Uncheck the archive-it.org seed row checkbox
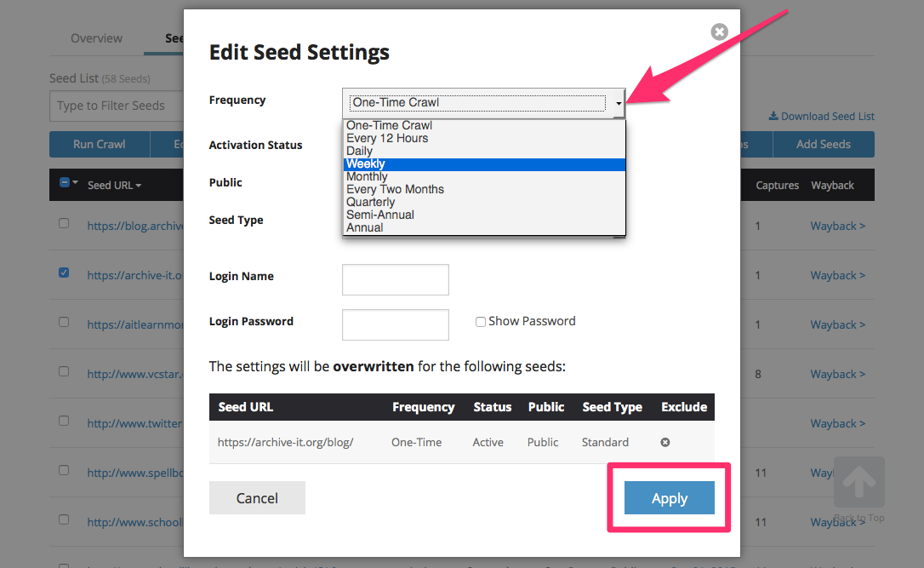Viewport: 924px width, 568px height. click(x=64, y=273)
